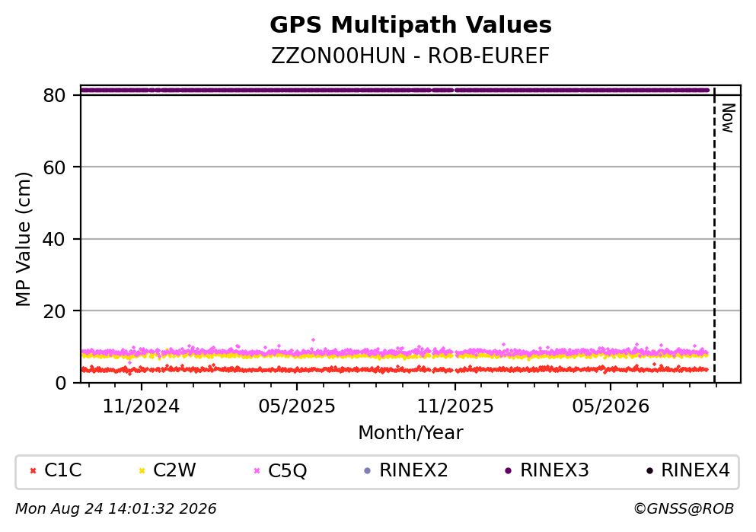Click the timestamp Mon Aug 24 14:01:32 2026
This screenshot has width=756, height=532.
point(116,509)
